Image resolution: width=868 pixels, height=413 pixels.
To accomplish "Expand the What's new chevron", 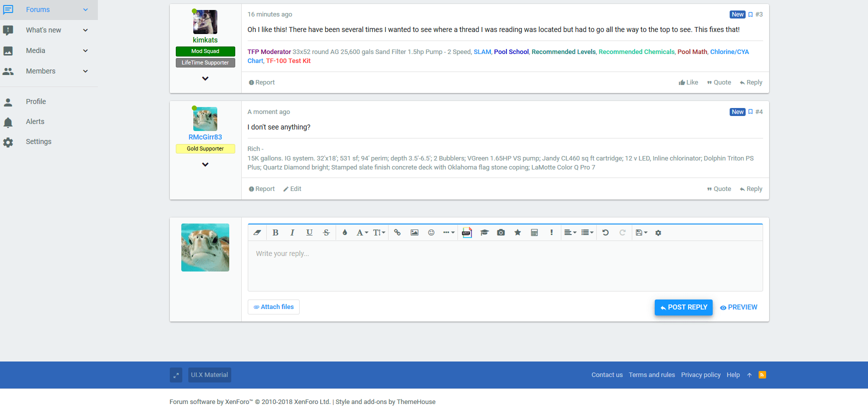I will (x=85, y=30).
